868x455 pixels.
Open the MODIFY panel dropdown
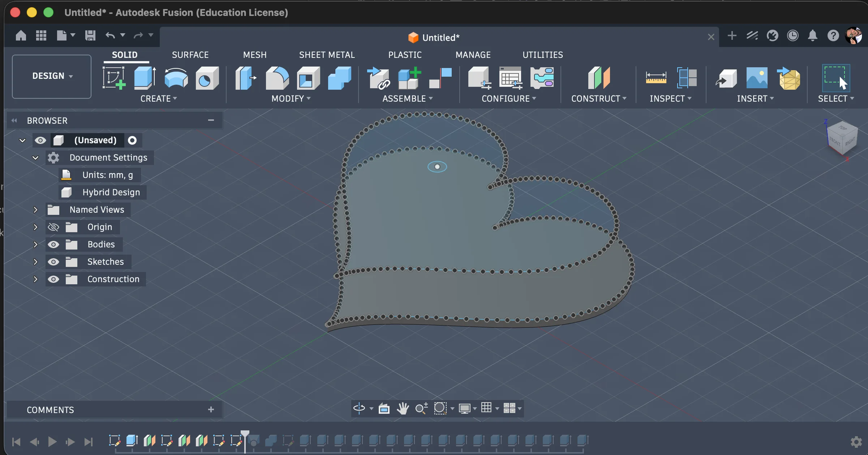[291, 98]
